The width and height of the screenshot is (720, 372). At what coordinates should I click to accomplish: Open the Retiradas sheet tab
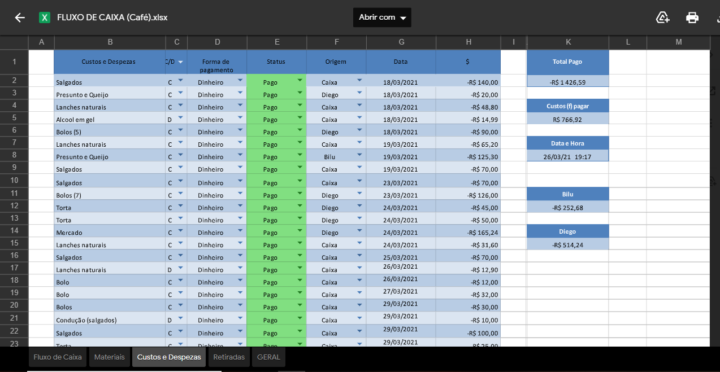tap(229, 357)
